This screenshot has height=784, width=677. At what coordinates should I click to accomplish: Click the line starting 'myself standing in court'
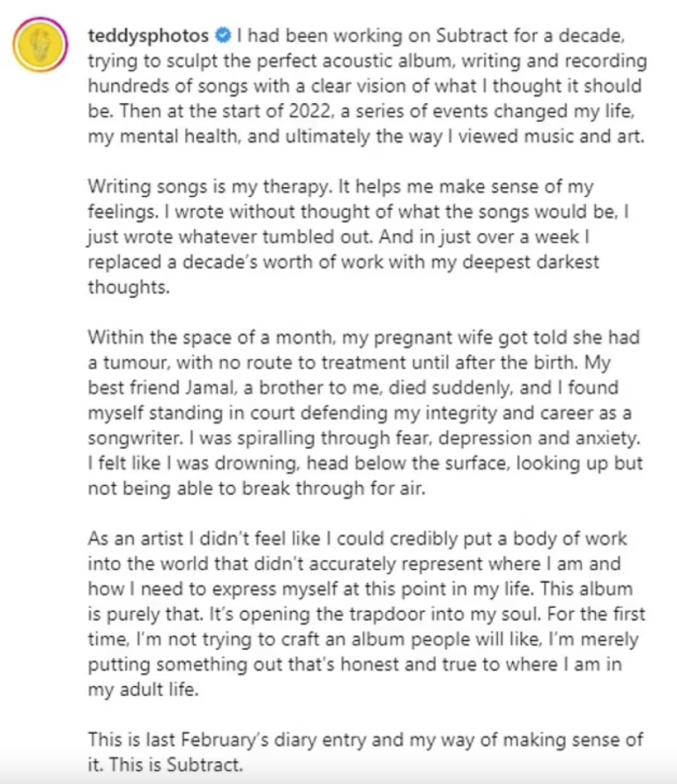click(x=360, y=413)
